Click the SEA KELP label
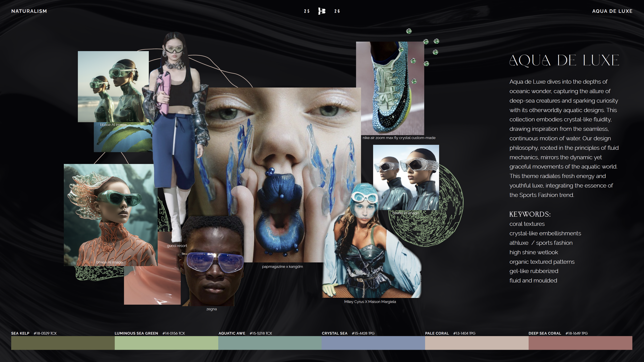The height and width of the screenshot is (362, 644). (20, 333)
